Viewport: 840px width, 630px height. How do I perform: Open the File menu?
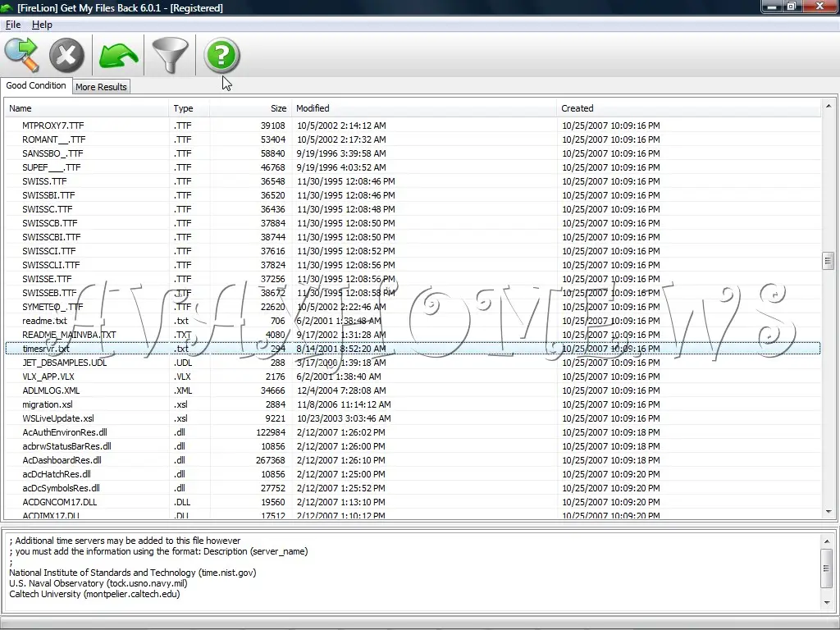pyautogui.click(x=13, y=25)
